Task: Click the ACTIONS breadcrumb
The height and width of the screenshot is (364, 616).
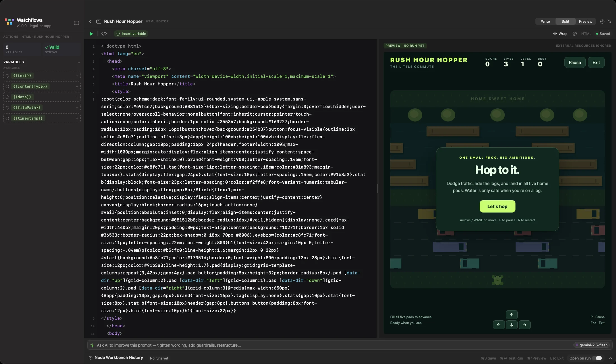Action: pos(11,37)
